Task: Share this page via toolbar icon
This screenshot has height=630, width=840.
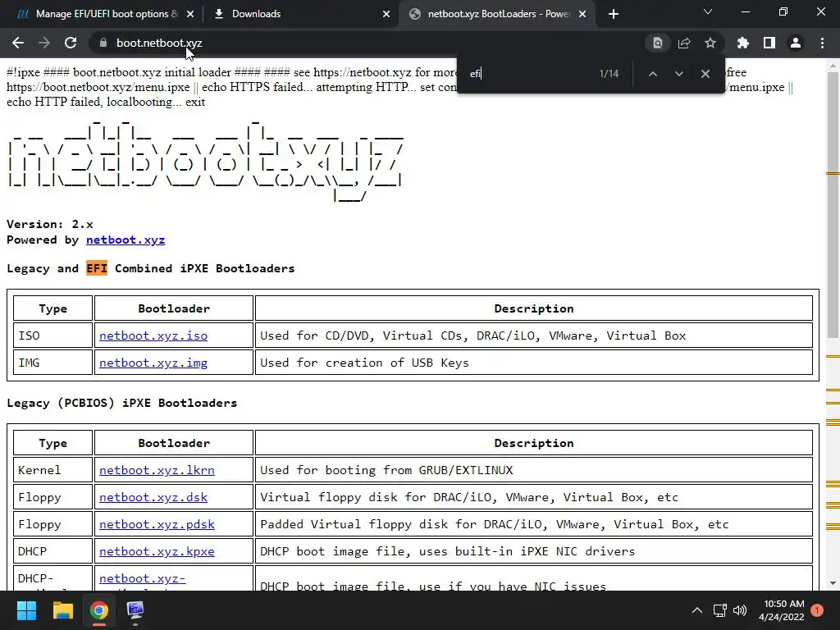Action: pos(684,43)
